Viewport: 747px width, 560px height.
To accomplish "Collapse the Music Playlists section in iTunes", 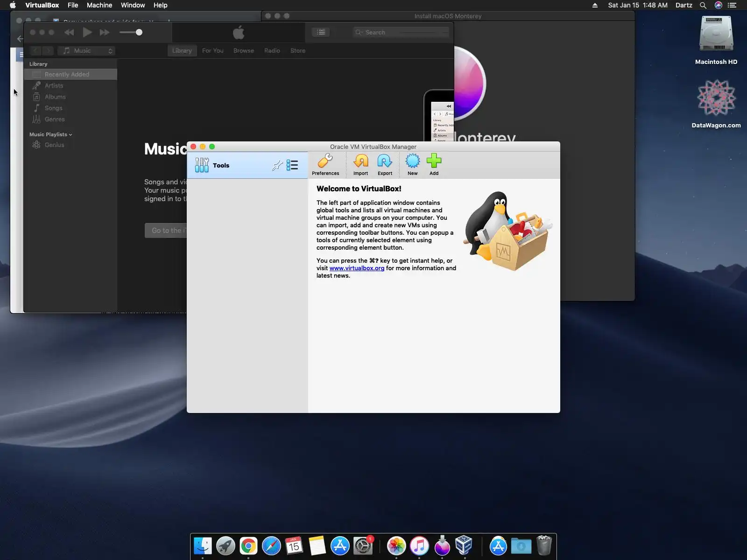I will click(x=70, y=134).
